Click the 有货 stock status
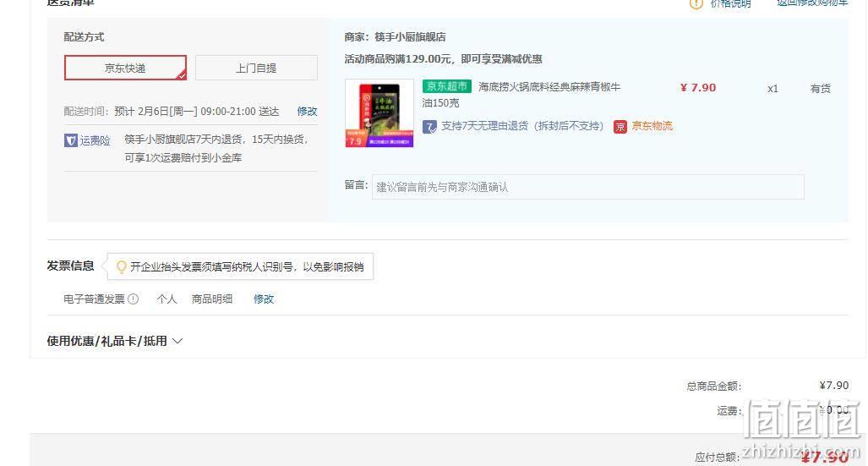This screenshot has height=466, width=868. 821,88
